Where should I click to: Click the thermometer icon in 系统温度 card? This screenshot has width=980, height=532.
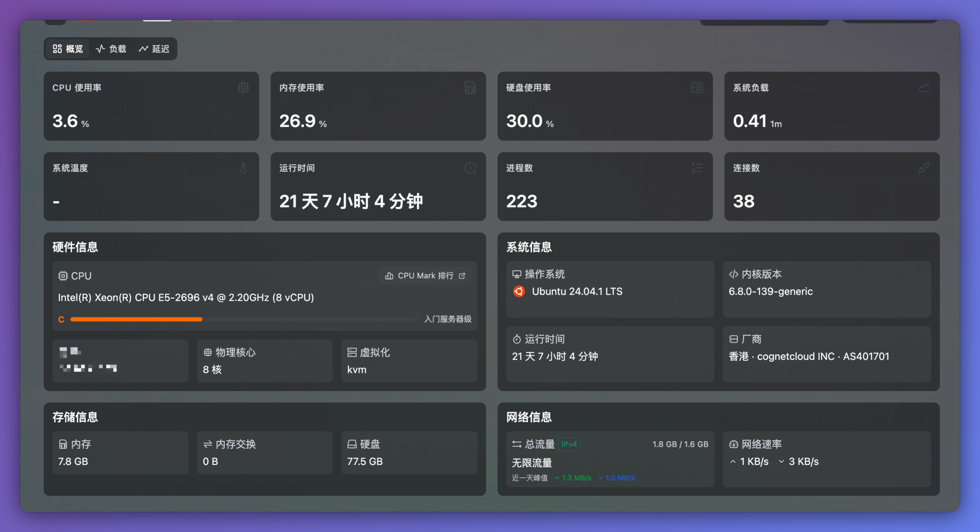[243, 168]
